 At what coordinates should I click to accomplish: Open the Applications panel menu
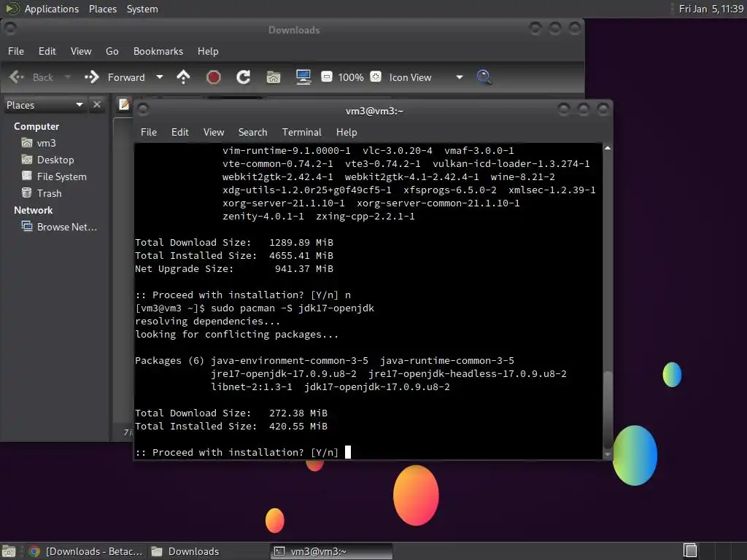52,9
